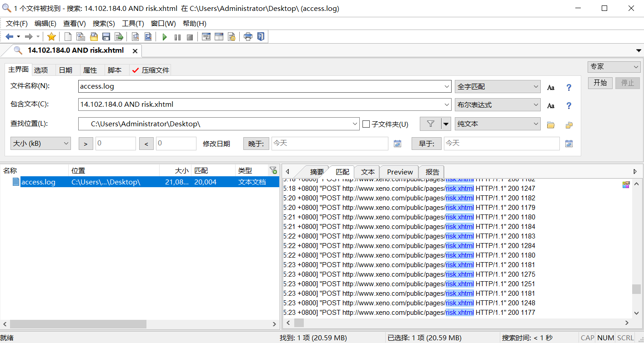The image size is (644, 343).
Task: Toggle case Aa for file name
Action: pos(551,87)
